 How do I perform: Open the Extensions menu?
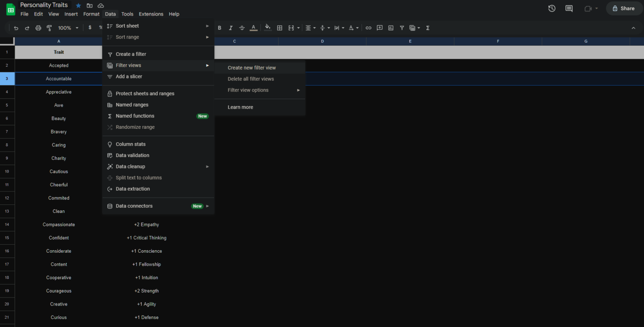pyautogui.click(x=151, y=14)
